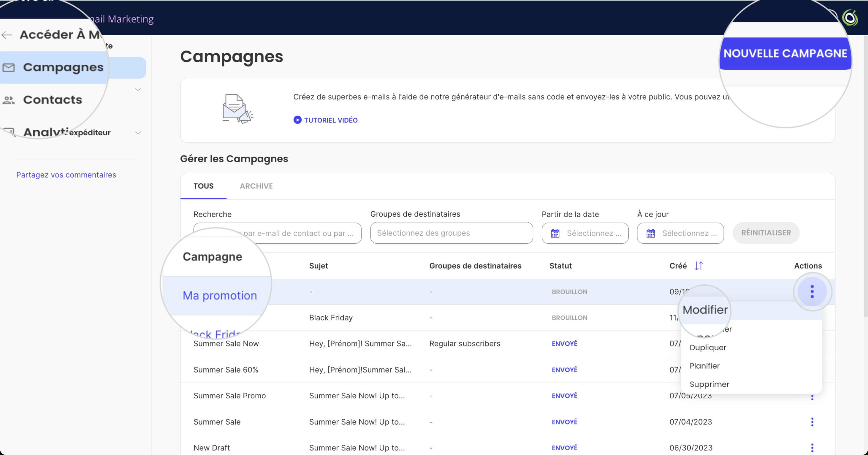Click the date 07/04/2023
Screen dimensions: 868x455
click(690, 422)
